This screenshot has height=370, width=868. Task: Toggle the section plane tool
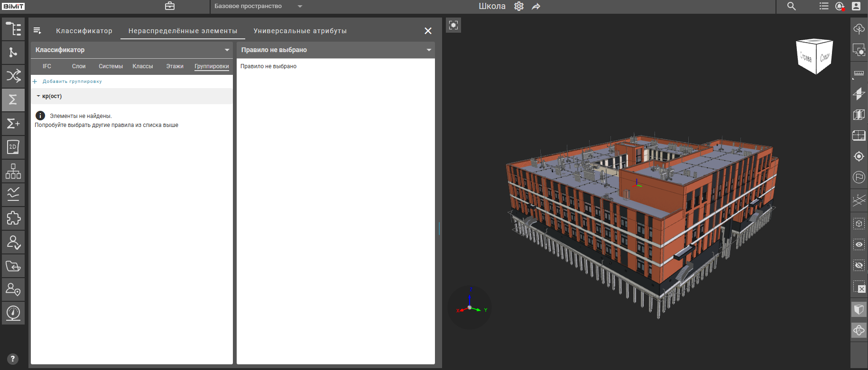click(x=859, y=94)
